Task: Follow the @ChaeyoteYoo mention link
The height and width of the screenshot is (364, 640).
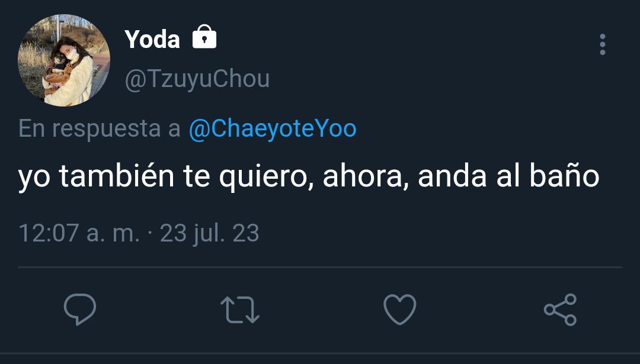Action: click(273, 128)
